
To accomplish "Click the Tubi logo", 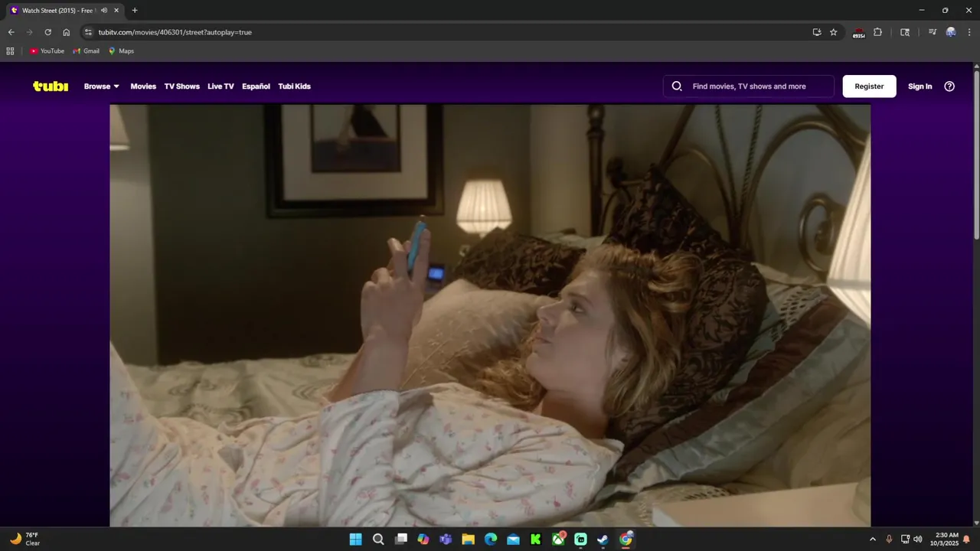I will click(51, 86).
